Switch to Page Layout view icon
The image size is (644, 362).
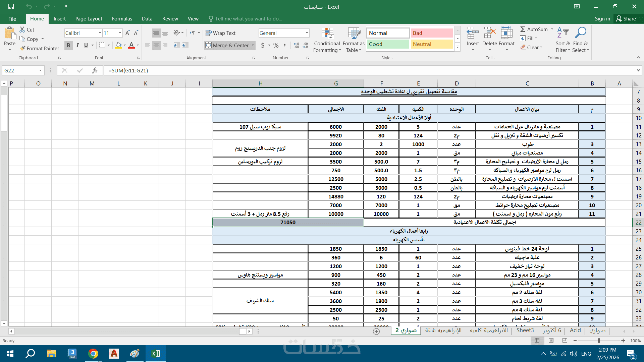click(x=551, y=341)
